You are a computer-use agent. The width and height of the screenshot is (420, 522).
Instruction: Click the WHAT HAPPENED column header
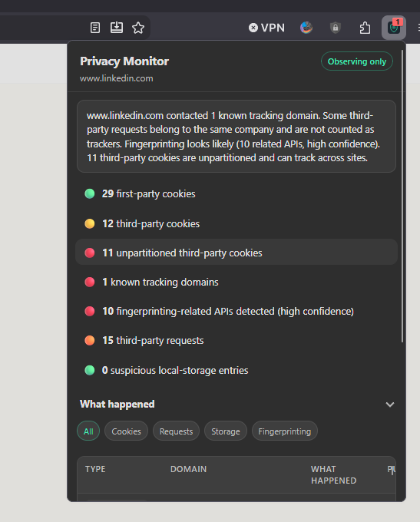(334, 474)
